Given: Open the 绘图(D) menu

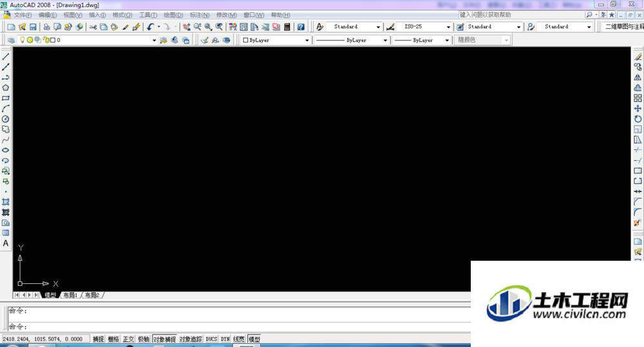Looking at the screenshot, I should 173,15.
